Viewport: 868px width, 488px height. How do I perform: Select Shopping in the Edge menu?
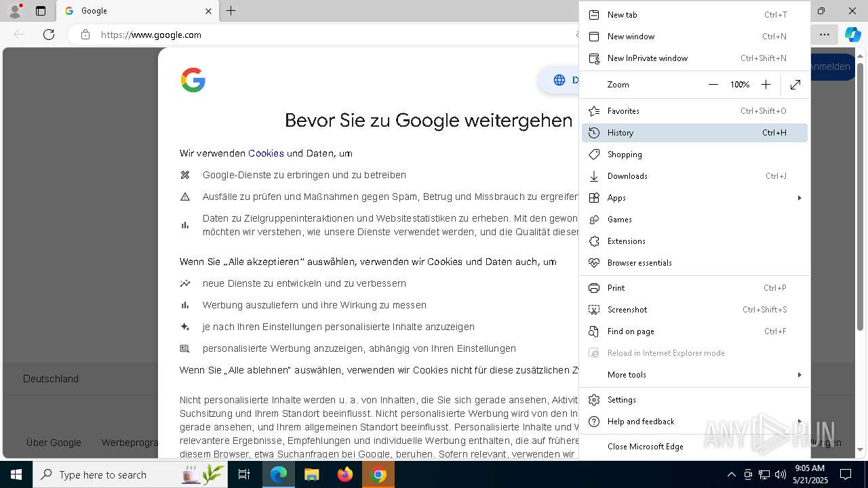[694, 155]
